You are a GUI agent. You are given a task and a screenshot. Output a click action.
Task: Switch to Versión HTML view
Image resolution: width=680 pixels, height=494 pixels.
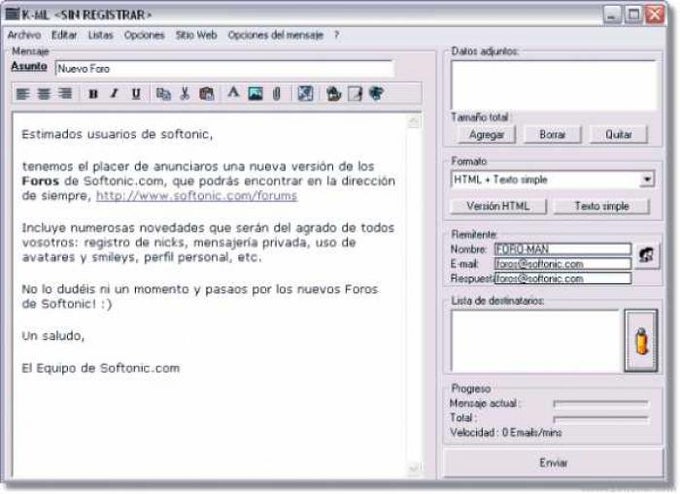point(498,206)
